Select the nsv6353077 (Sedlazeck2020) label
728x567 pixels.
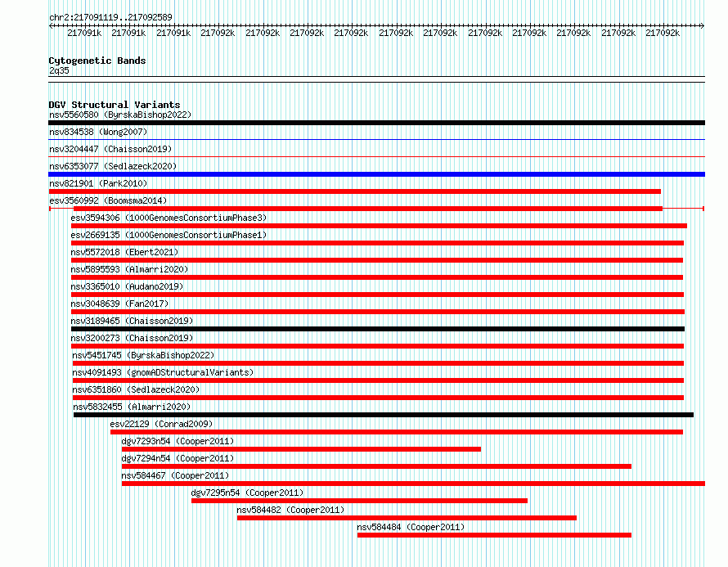pyautogui.click(x=113, y=166)
